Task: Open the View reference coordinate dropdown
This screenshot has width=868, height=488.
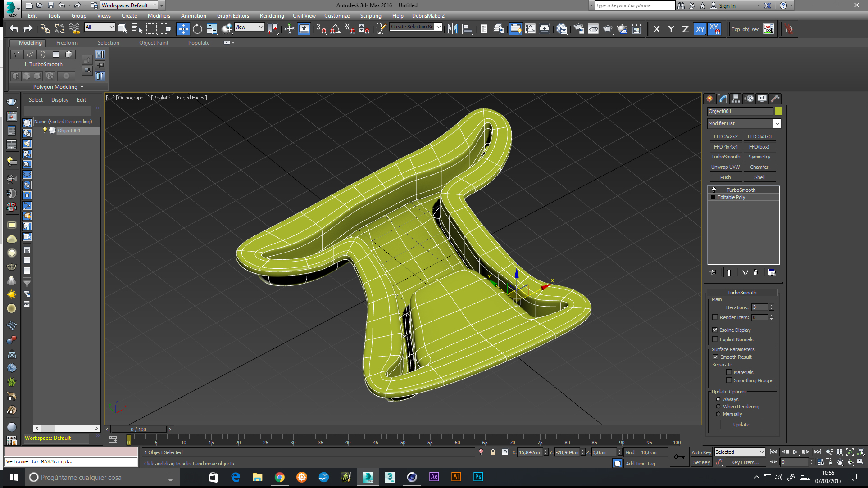Action: pos(249,27)
